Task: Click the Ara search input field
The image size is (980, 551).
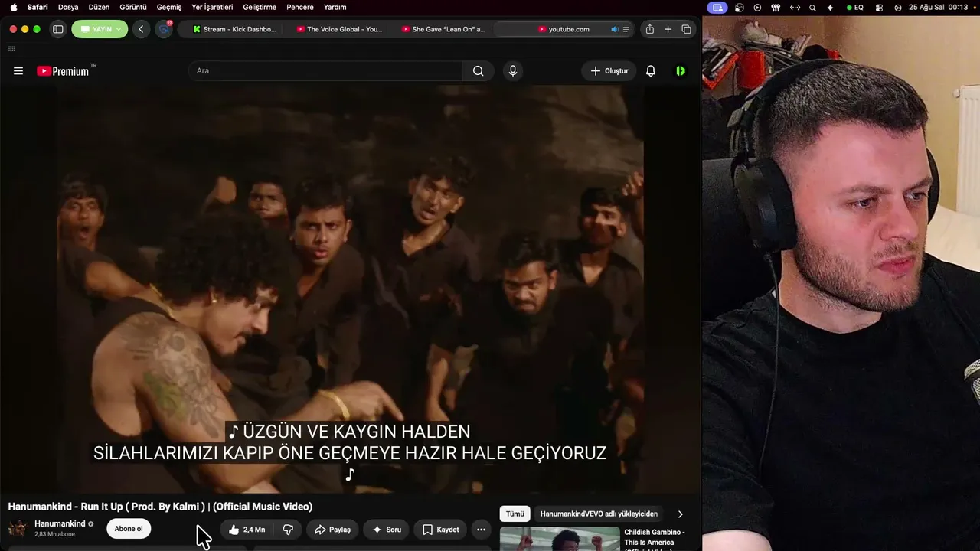Action: (325, 71)
